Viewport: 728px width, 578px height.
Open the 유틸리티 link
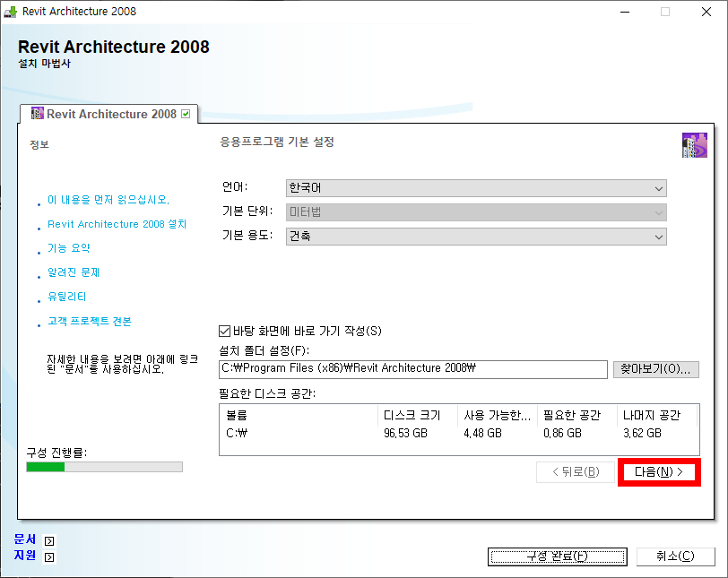pyautogui.click(x=67, y=297)
